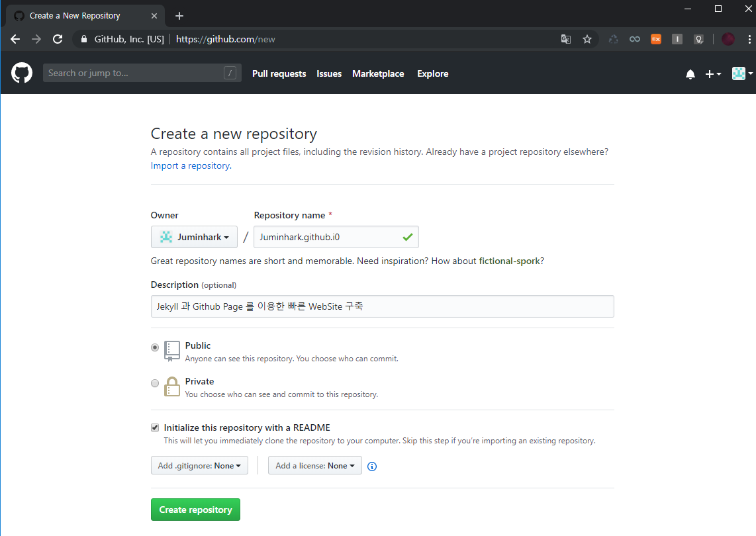This screenshot has width=756, height=536.
Task: Focus the Repository name input field
Action: coord(336,237)
